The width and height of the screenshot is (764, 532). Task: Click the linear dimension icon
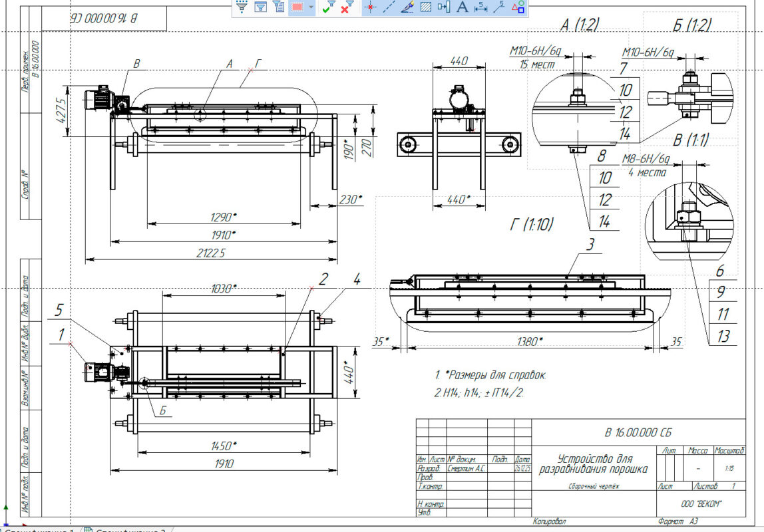[480, 7]
